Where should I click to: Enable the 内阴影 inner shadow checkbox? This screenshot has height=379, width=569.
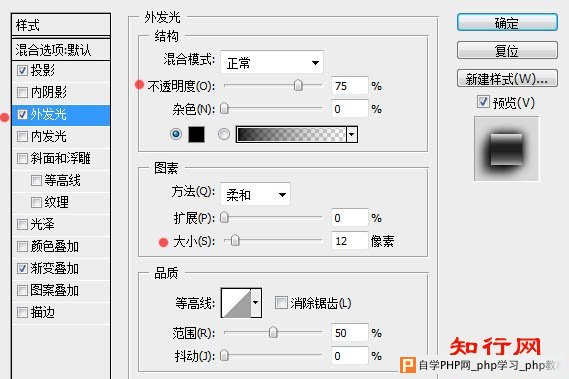[22, 92]
